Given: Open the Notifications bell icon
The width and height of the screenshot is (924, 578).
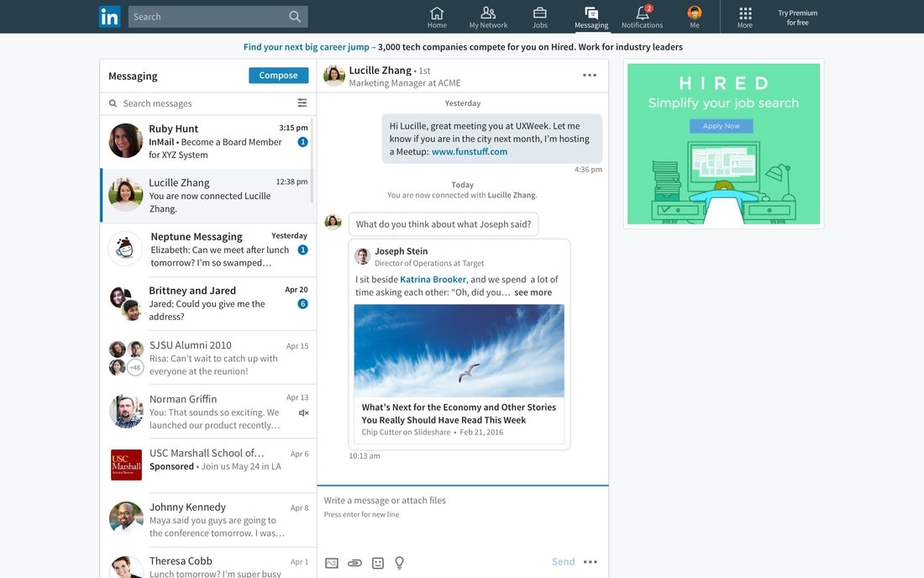Looking at the screenshot, I should tap(642, 12).
